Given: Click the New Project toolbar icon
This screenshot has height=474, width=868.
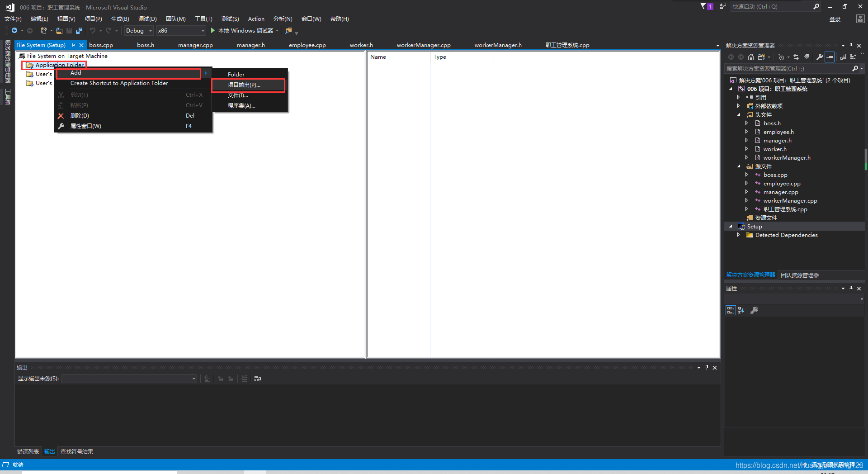Looking at the screenshot, I should click(x=44, y=31).
